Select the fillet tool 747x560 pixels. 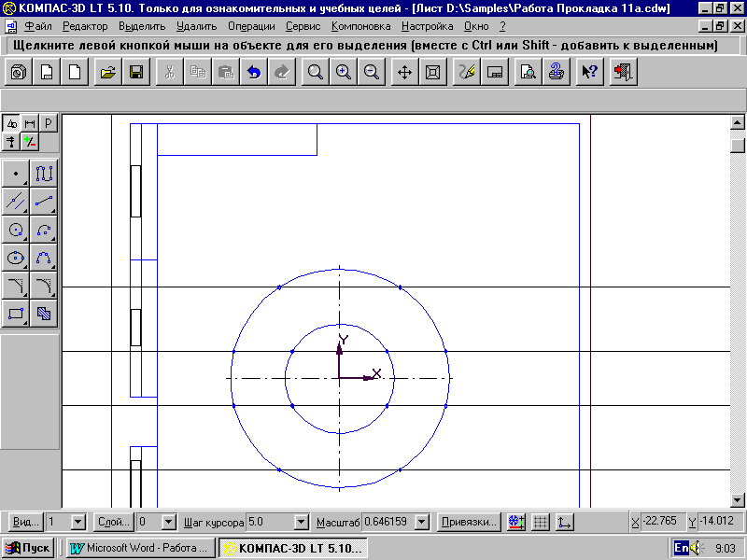click(44, 286)
